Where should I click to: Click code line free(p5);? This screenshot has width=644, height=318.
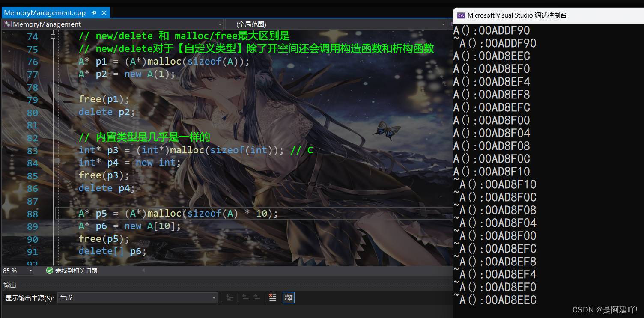[104, 238]
